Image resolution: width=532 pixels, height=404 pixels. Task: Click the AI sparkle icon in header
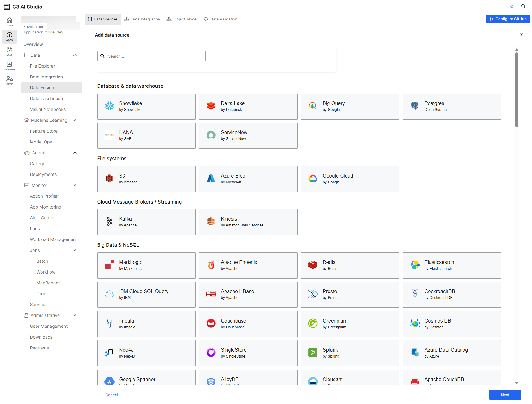(x=512, y=7)
